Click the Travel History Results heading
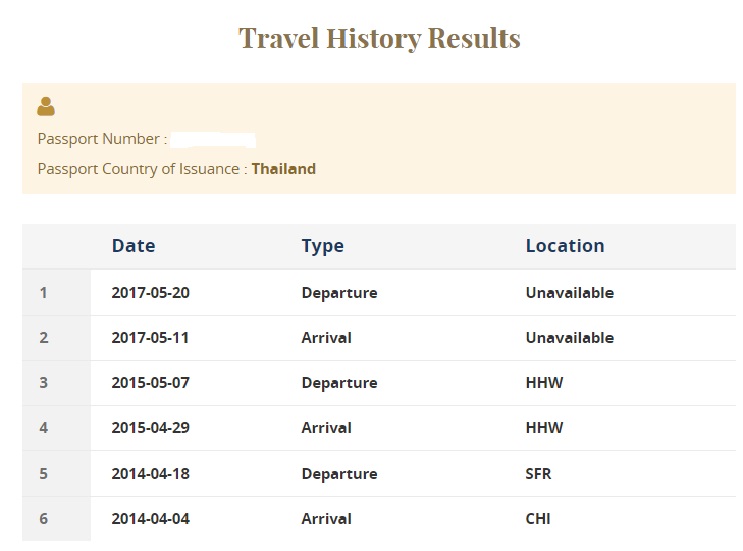This screenshot has width=743, height=551. pos(379,39)
